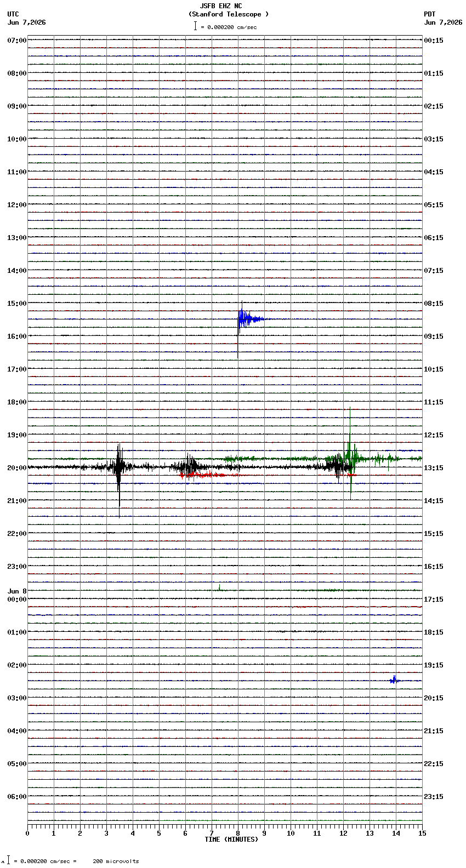The height and width of the screenshot is (868, 466).
Task: Click the UTC header label
Action: coord(13,14)
